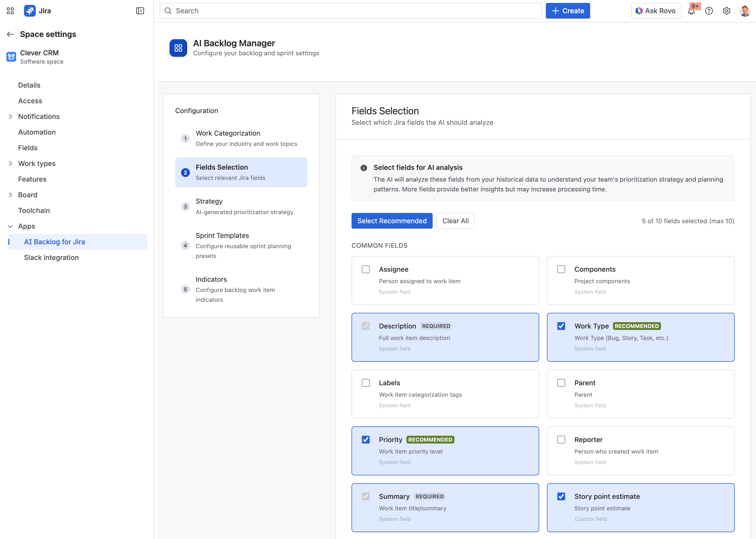The image size is (756, 539).
Task: Expand the Work types section
Action: click(x=10, y=163)
